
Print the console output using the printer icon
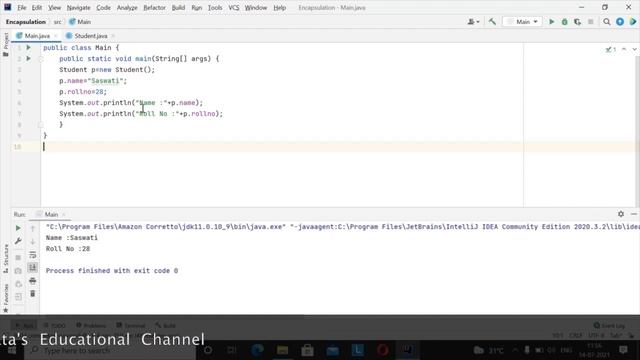[x=33, y=281]
